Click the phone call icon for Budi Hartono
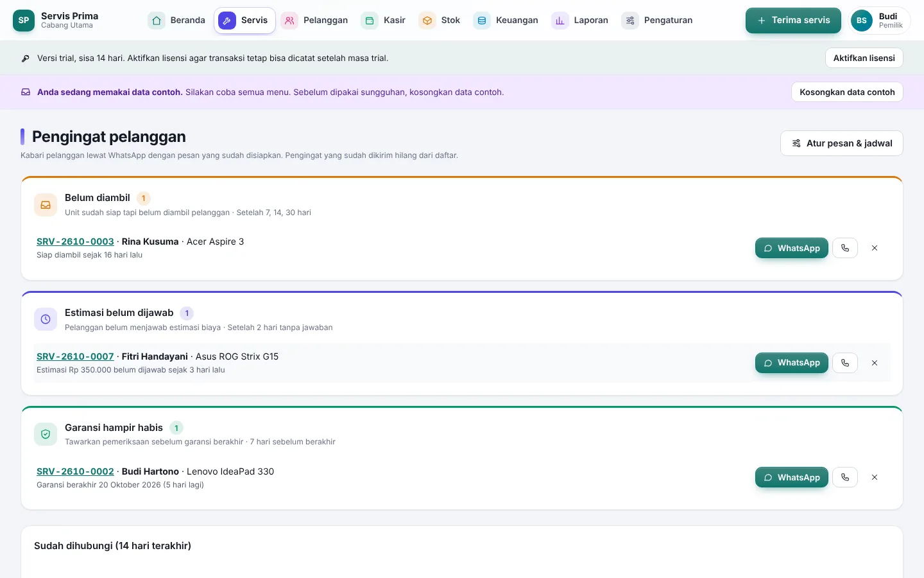This screenshot has height=578, width=924. pos(845,477)
